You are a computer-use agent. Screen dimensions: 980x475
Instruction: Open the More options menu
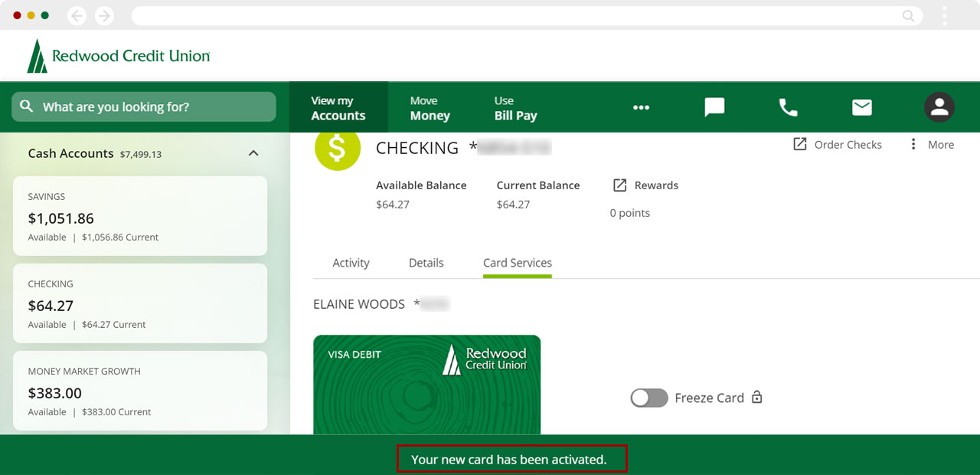pos(931,144)
